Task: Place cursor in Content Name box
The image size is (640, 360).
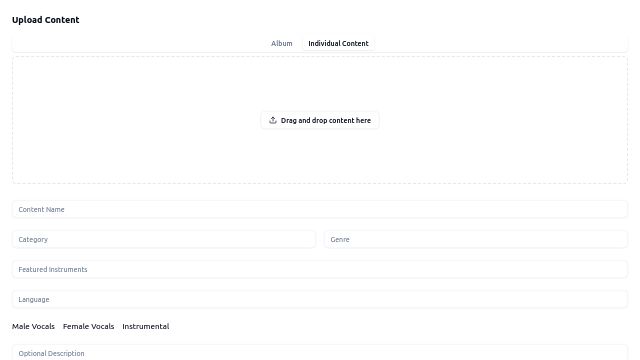Action: coord(320,209)
